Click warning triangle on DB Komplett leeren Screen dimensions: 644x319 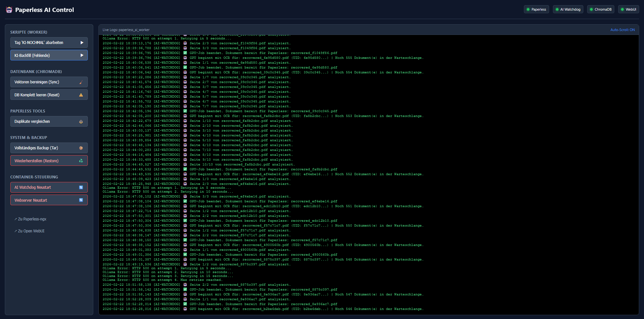[81, 95]
